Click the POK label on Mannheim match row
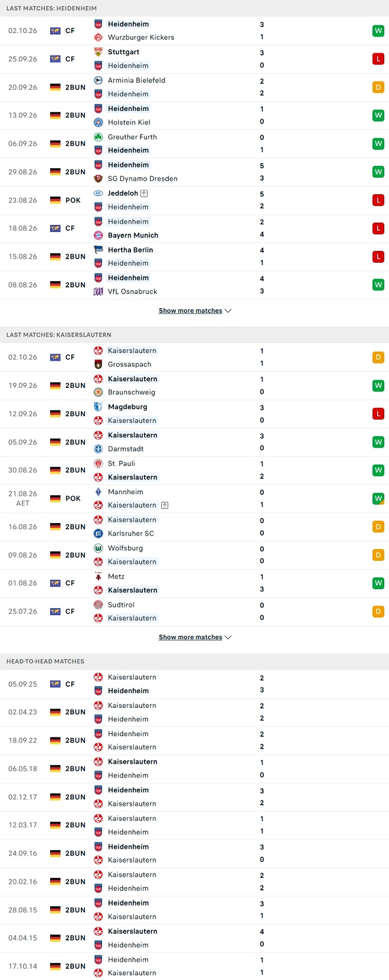 pyautogui.click(x=73, y=498)
